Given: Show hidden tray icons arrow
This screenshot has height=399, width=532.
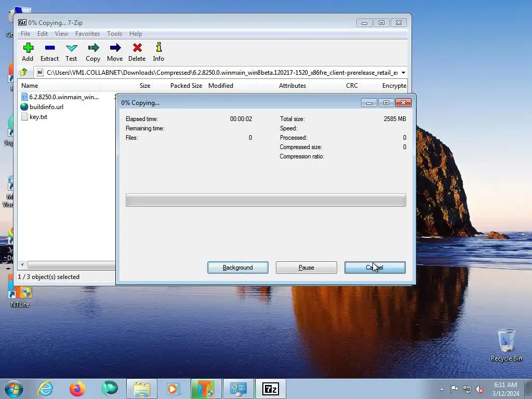Looking at the screenshot, I should 442,389.
